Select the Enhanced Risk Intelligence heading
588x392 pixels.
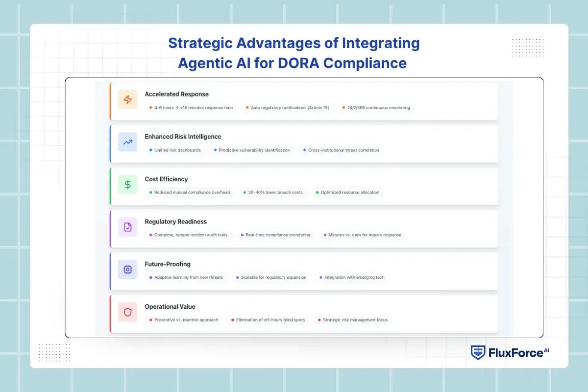pyautogui.click(x=183, y=137)
